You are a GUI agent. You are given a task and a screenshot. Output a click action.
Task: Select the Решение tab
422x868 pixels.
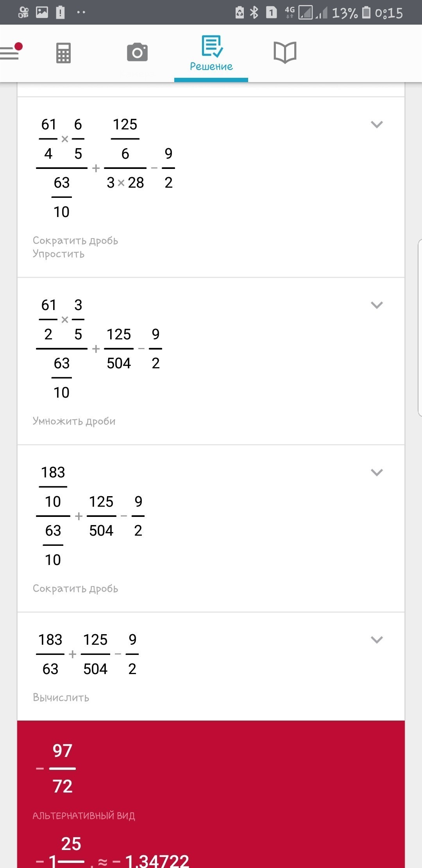click(x=211, y=53)
